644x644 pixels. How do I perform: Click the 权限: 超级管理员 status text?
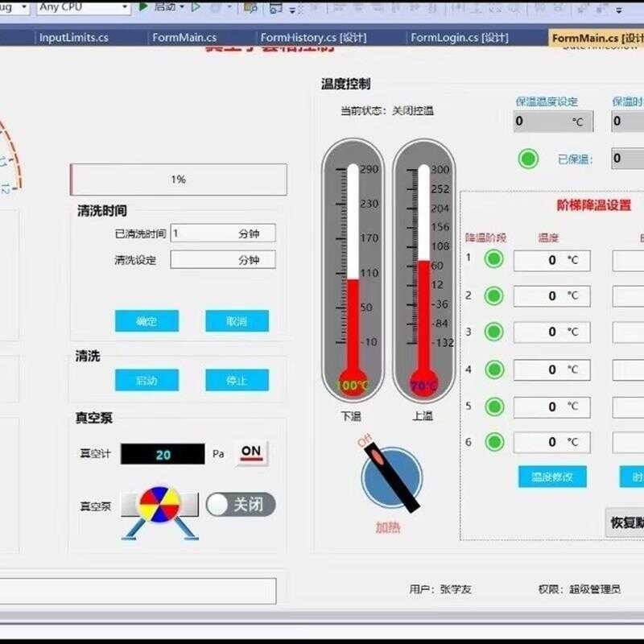coord(580,589)
